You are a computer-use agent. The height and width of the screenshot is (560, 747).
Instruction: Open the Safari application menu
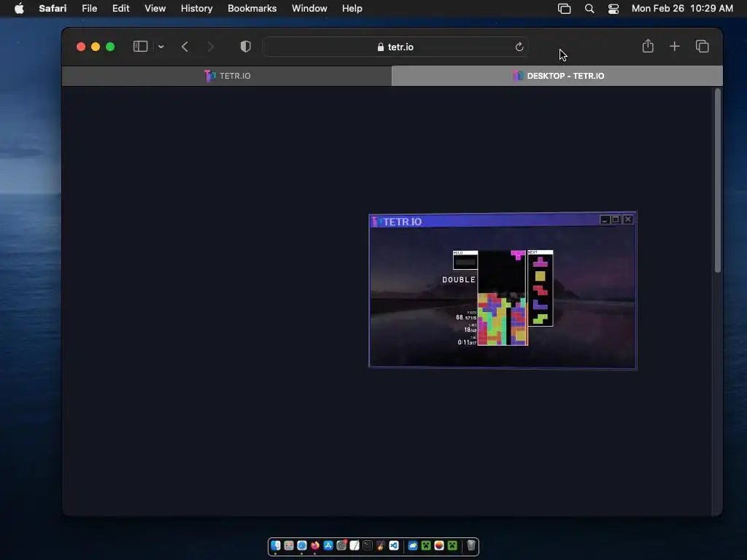pyautogui.click(x=53, y=8)
